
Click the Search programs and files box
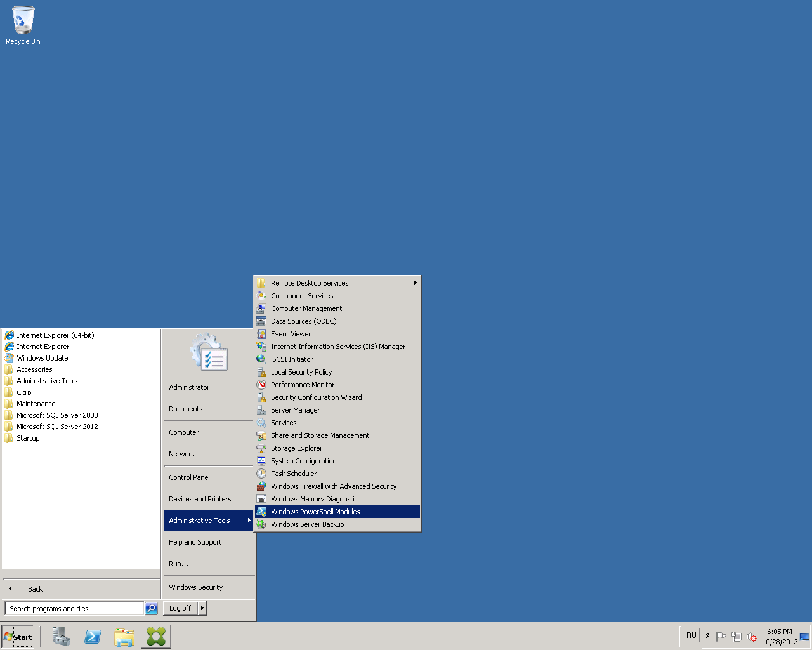(x=74, y=609)
